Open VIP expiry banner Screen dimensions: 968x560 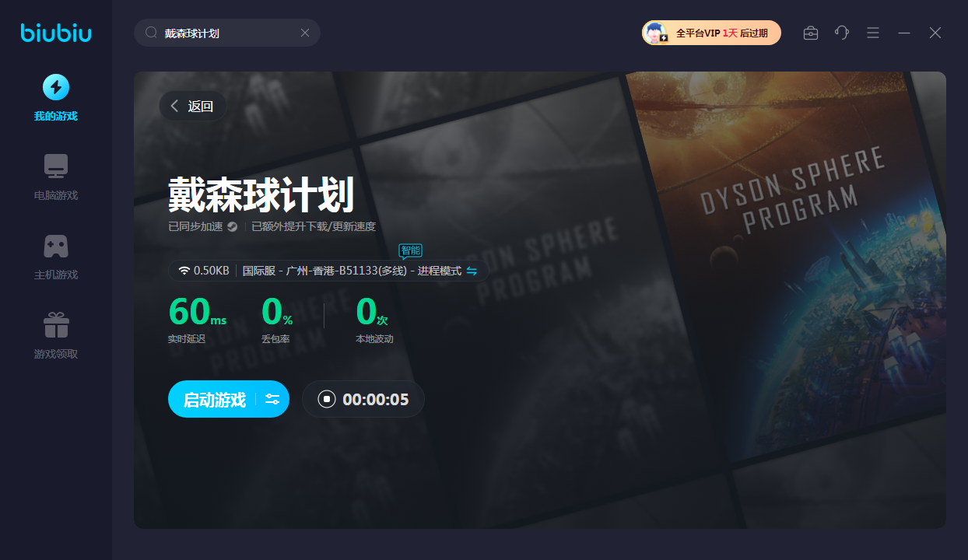(x=711, y=33)
